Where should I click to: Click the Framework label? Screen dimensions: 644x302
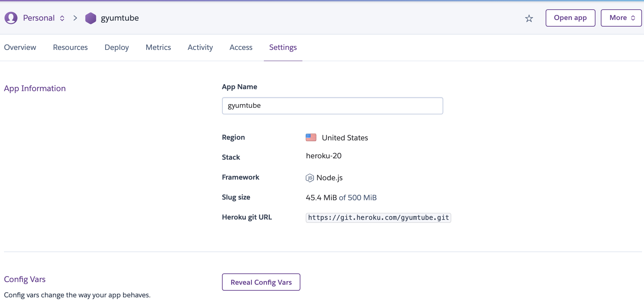point(241,177)
